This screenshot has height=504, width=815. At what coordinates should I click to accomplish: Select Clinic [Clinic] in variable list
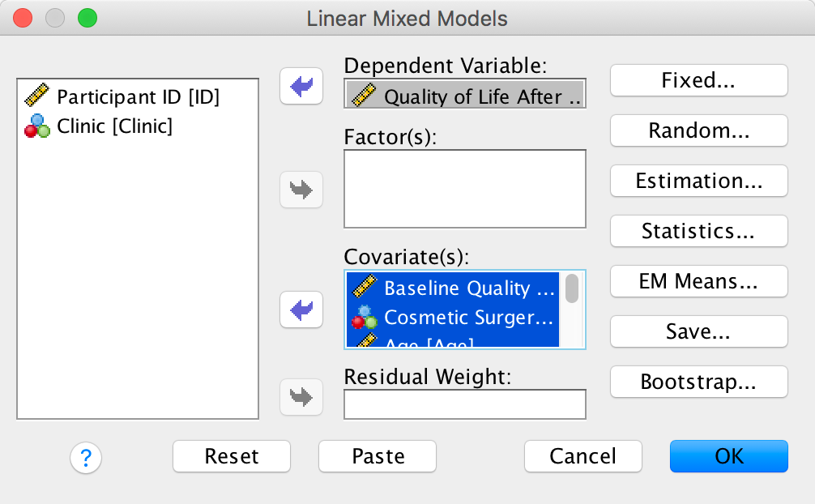pyautogui.click(x=114, y=126)
